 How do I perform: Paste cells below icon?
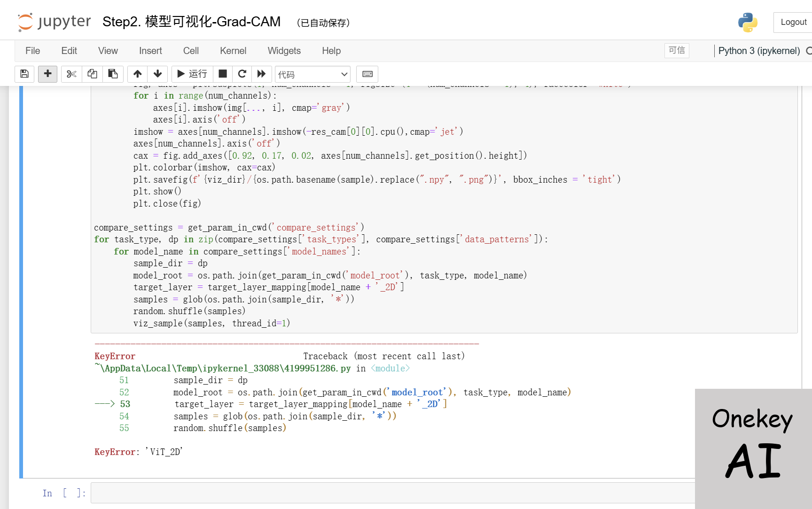113,74
